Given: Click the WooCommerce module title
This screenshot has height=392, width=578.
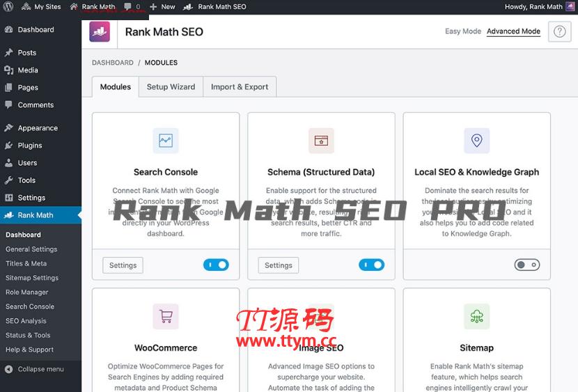Looking at the screenshot, I should click(166, 348).
